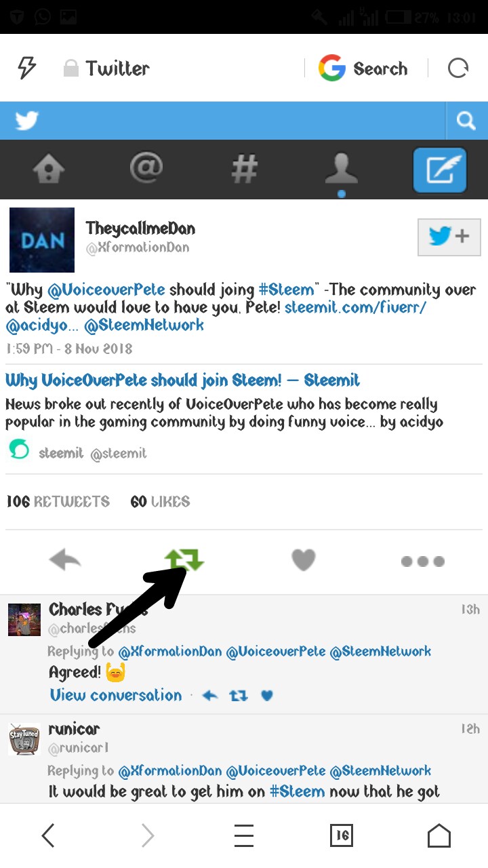The height and width of the screenshot is (868, 488).
Task: Open Why VoiceOverPete should join Steem link
Action: [x=182, y=380]
